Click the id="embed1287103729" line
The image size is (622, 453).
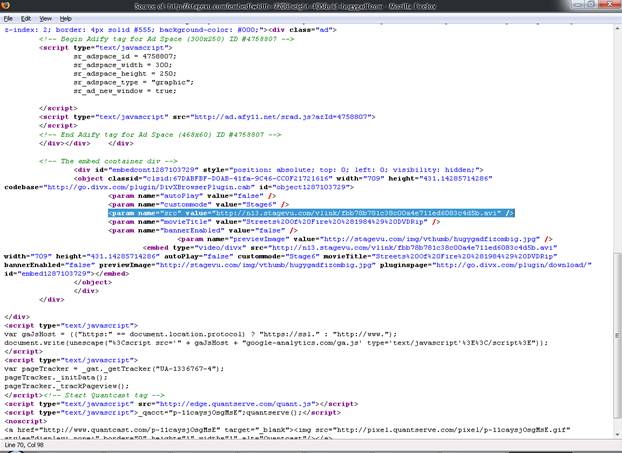point(67,274)
